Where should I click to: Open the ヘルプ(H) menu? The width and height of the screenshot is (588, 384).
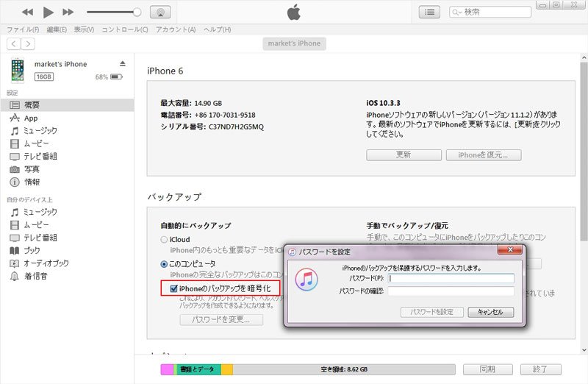[217, 29]
